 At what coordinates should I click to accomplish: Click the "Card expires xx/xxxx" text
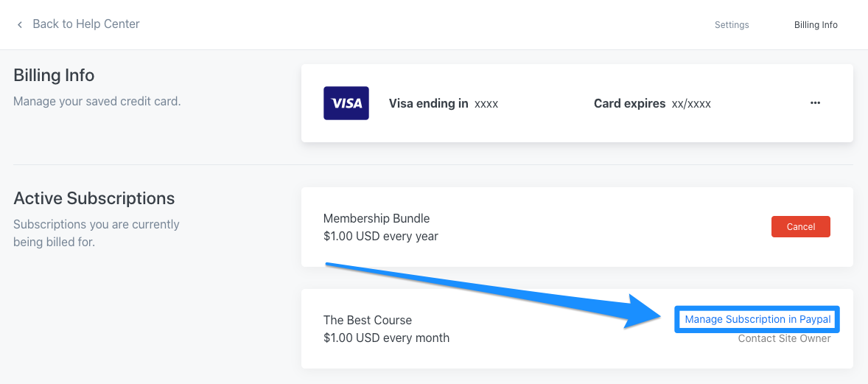652,104
